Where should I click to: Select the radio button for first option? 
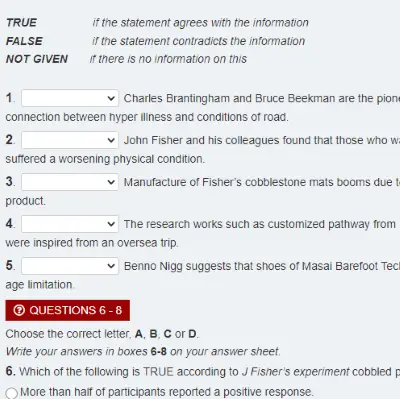12,393
